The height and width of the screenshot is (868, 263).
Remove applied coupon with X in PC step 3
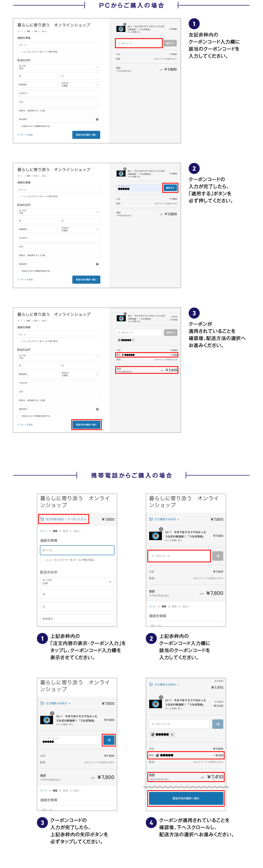coord(133,340)
